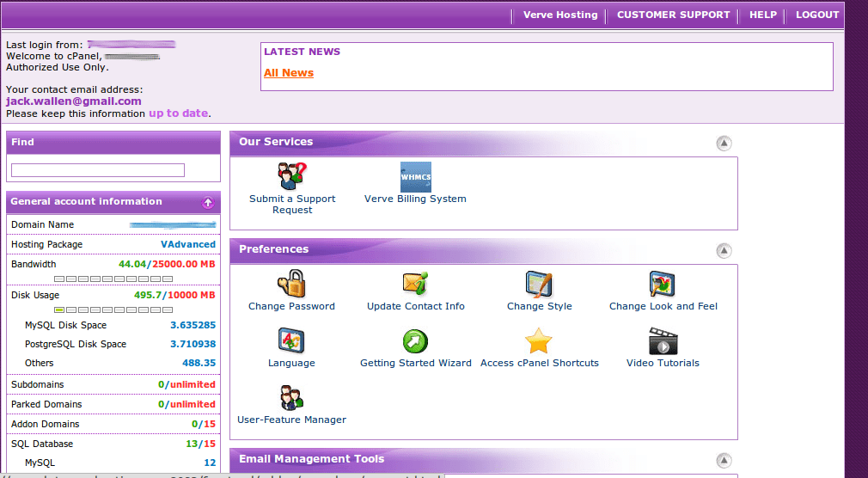Click the Video Tutorials text link
The image size is (868, 478).
coord(663,363)
